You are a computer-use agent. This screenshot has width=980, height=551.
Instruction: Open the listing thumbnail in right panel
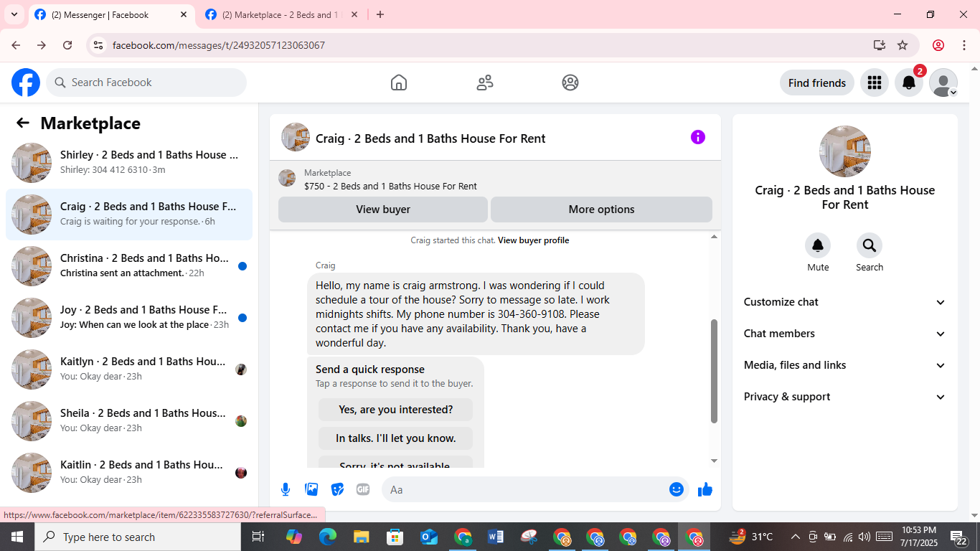point(845,151)
